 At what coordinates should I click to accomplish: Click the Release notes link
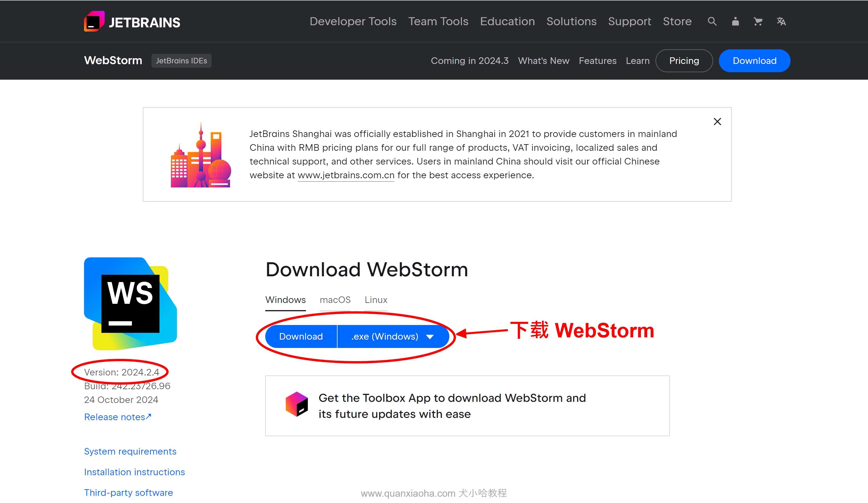pyautogui.click(x=118, y=417)
